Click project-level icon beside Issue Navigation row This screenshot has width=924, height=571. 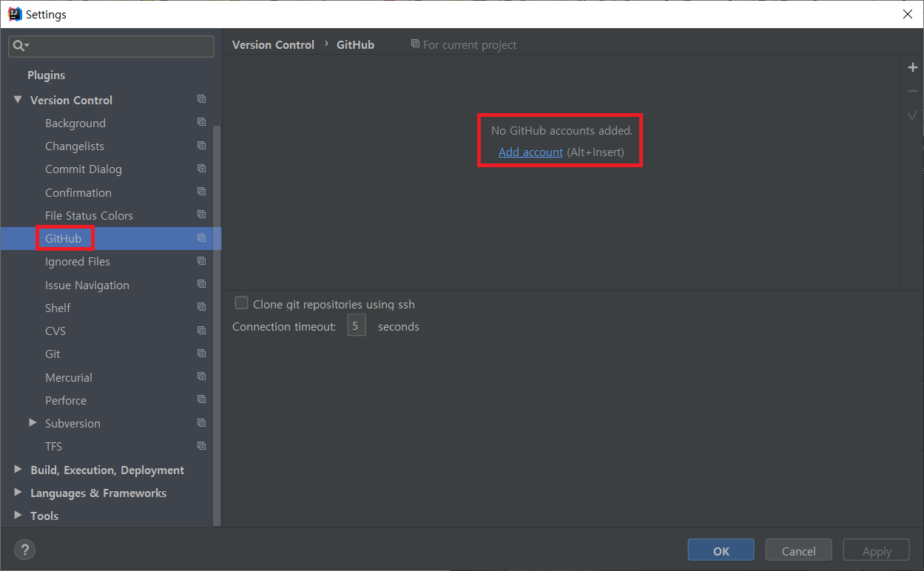click(201, 284)
